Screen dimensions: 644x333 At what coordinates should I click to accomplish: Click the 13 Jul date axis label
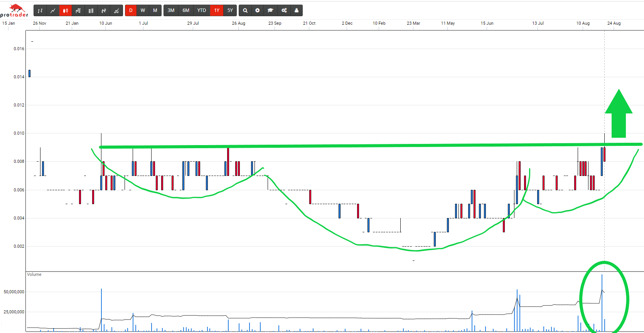(x=538, y=23)
